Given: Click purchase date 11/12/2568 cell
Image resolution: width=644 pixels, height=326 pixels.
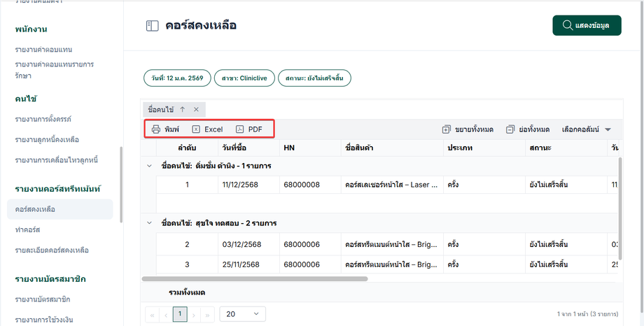Looking at the screenshot, I should pos(249,185).
